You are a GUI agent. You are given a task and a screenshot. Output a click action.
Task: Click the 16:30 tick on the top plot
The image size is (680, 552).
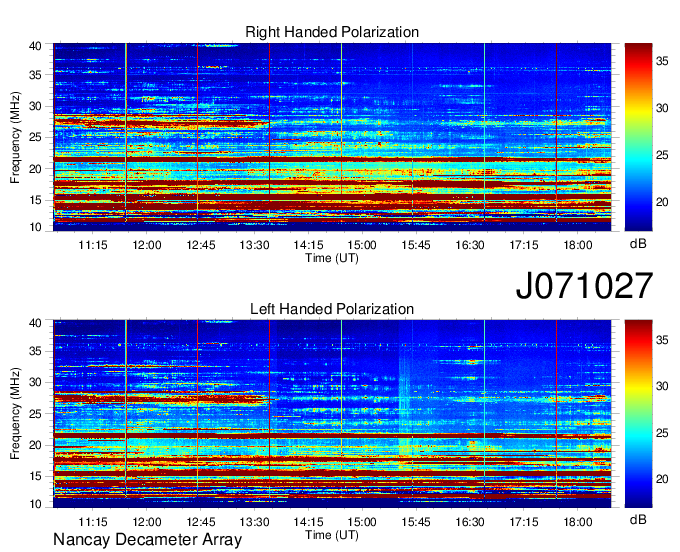click(x=470, y=245)
